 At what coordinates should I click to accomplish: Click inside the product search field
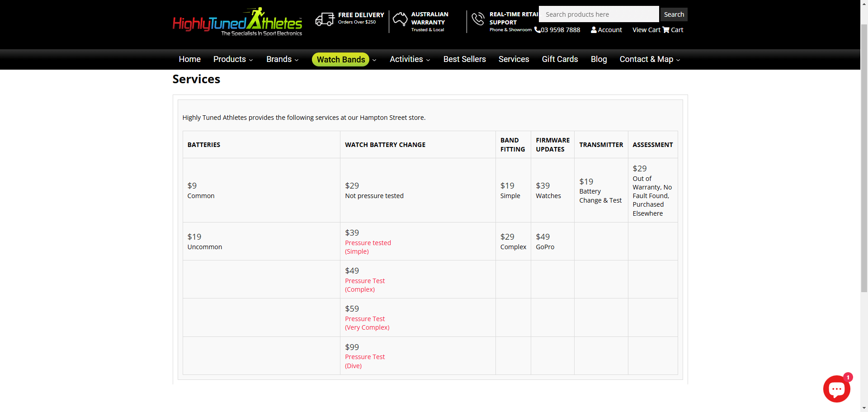[x=599, y=14]
